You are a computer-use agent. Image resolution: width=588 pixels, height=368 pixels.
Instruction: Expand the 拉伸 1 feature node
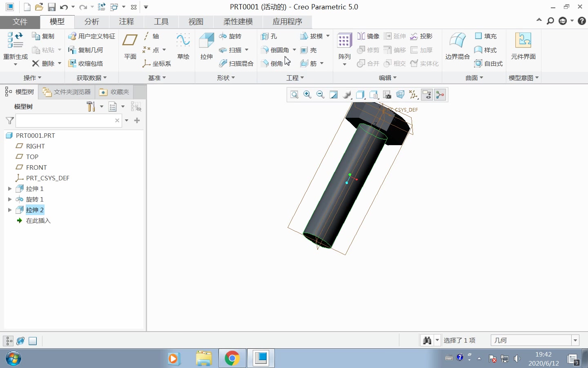9,188
